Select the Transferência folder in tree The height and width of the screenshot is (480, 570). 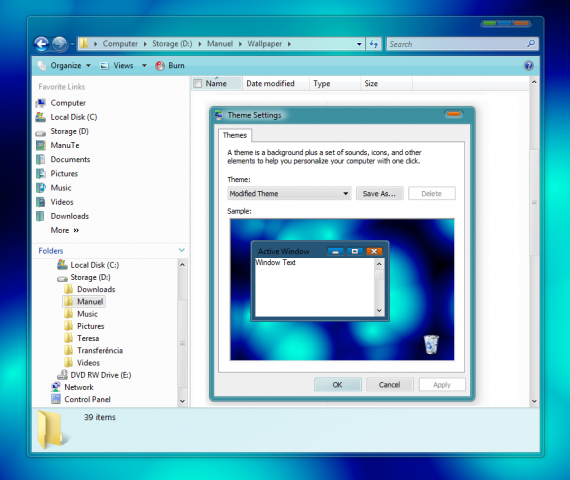(x=100, y=351)
